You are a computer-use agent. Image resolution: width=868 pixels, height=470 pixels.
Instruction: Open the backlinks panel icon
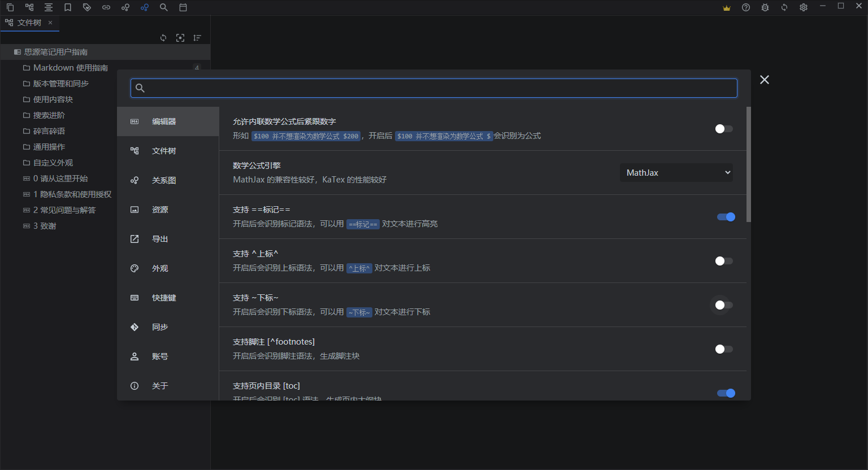[106, 7]
